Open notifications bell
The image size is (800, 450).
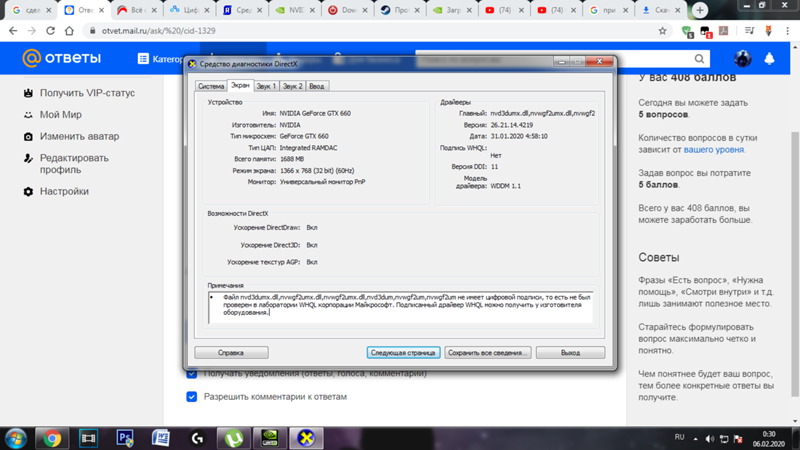(769, 59)
